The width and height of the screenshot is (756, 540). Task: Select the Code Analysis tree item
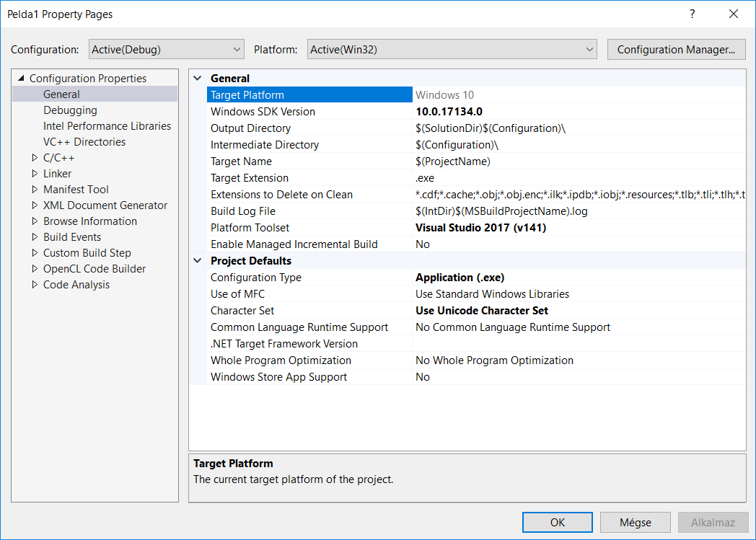76,285
